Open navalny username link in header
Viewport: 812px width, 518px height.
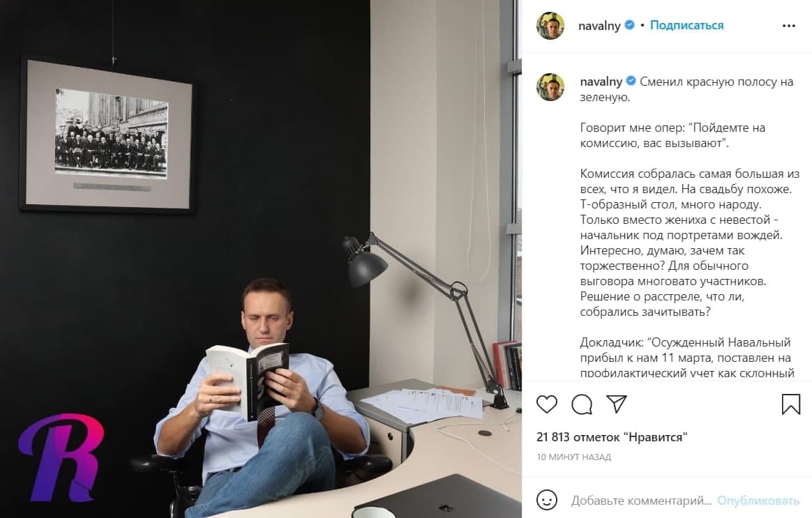point(599,25)
